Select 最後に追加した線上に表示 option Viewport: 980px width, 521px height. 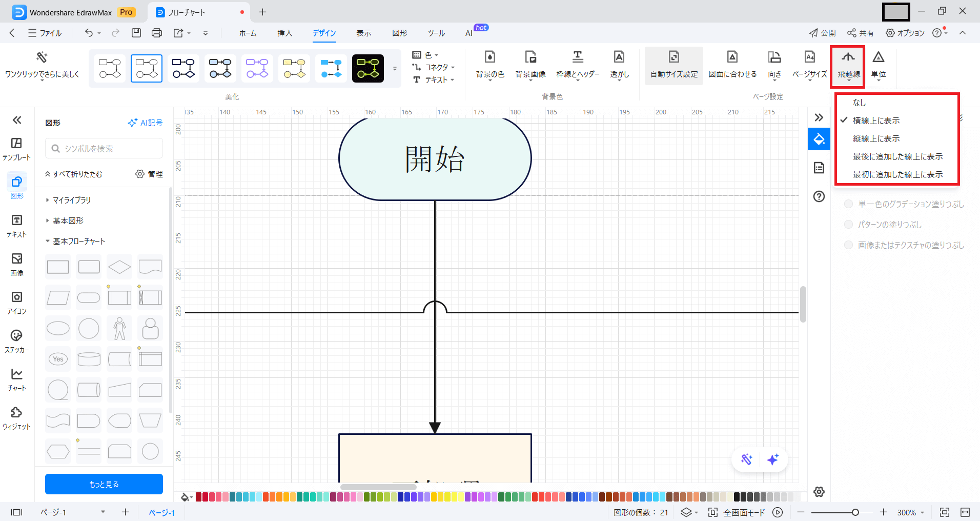pos(897,156)
